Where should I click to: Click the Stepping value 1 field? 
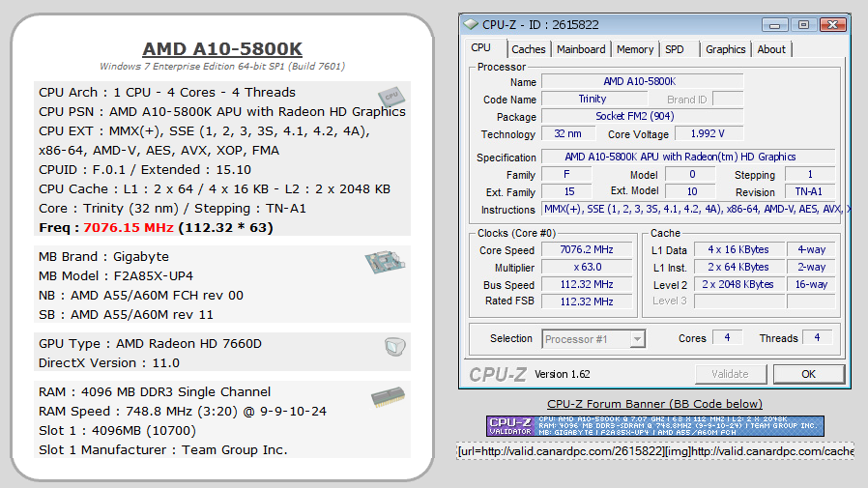pyautogui.click(x=809, y=175)
